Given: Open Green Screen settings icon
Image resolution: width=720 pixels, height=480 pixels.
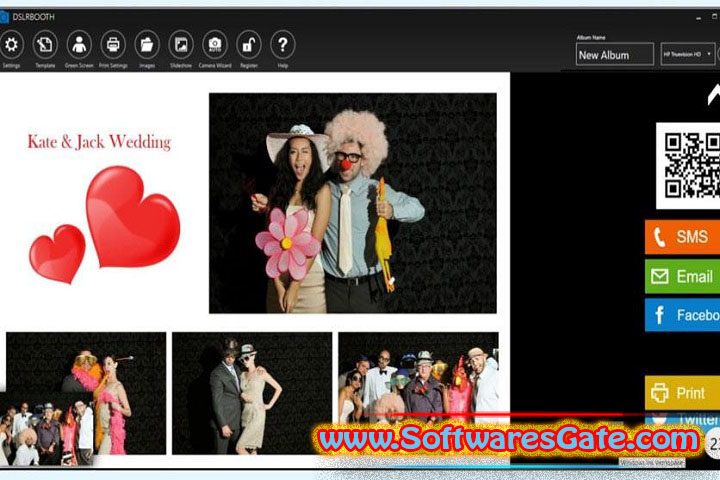Looking at the screenshot, I should pyautogui.click(x=79, y=45).
